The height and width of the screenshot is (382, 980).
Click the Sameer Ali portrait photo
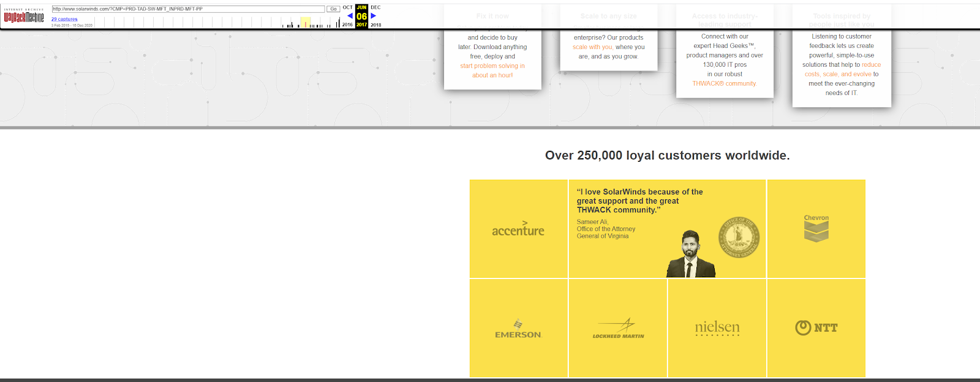[691, 254]
